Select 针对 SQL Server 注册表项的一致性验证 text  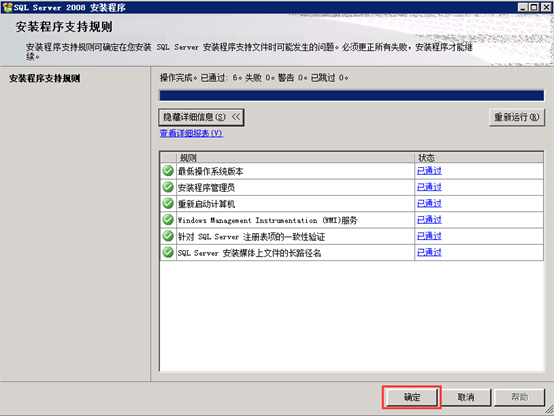point(251,236)
